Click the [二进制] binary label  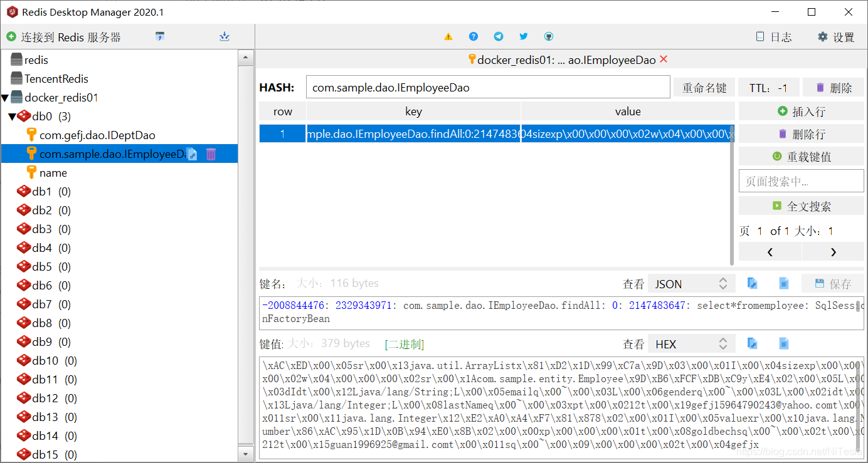coord(405,344)
